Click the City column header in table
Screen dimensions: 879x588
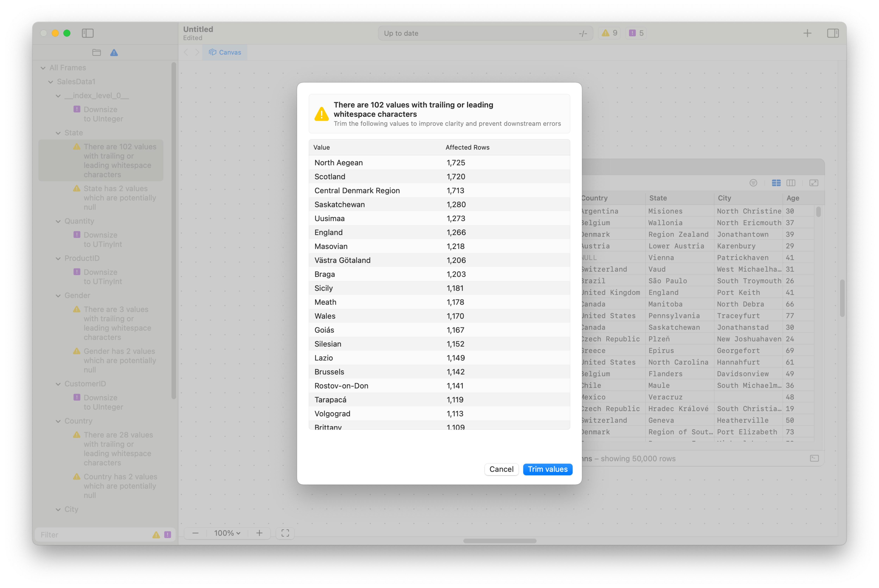(748, 198)
